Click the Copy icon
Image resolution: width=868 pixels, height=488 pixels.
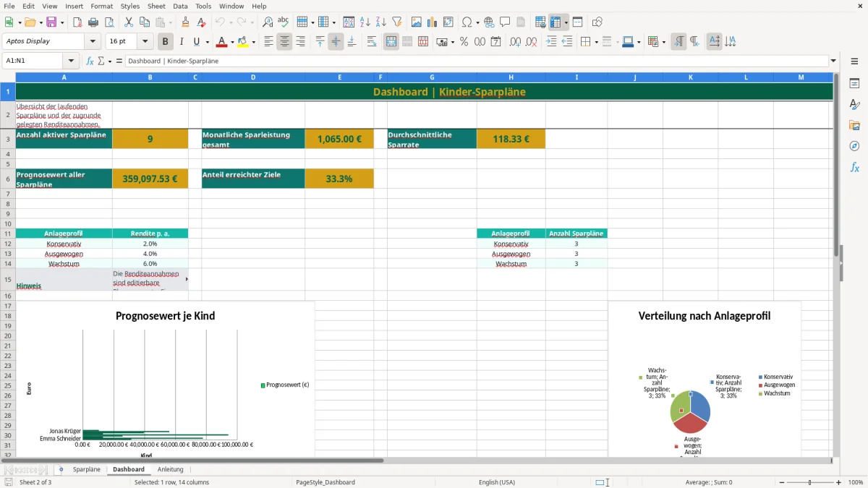(x=145, y=22)
